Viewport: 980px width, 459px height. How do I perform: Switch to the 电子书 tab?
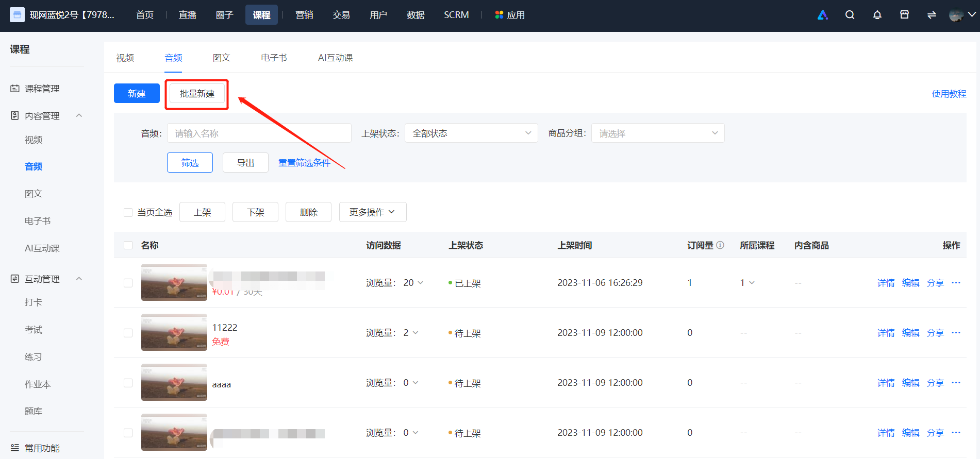coord(274,58)
